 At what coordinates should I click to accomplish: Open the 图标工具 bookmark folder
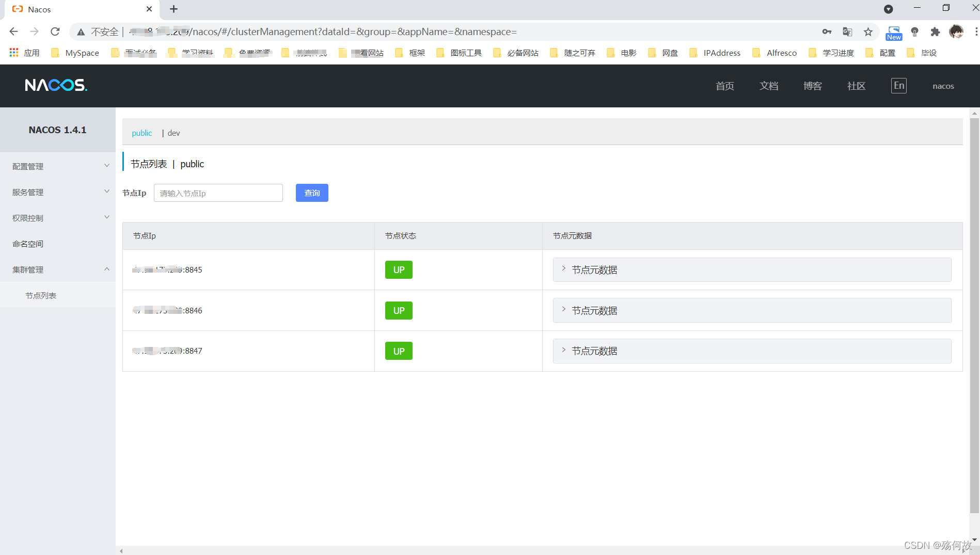459,53
